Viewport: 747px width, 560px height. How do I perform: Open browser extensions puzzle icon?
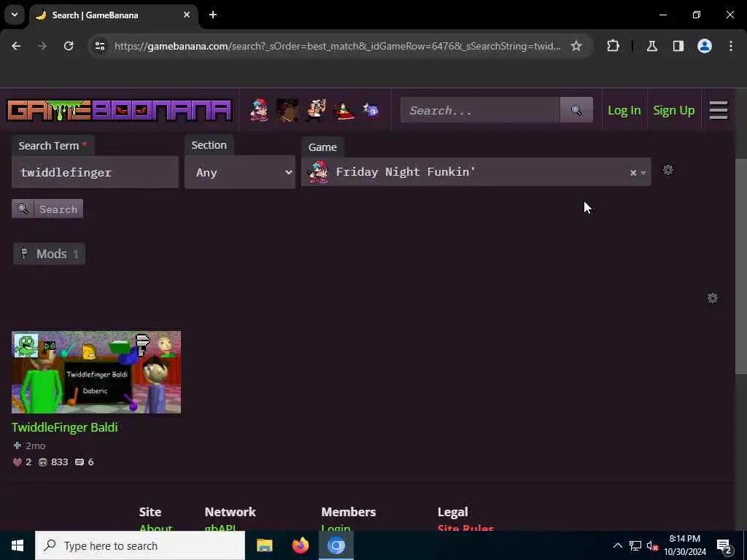pyautogui.click(x=613, y=46)
